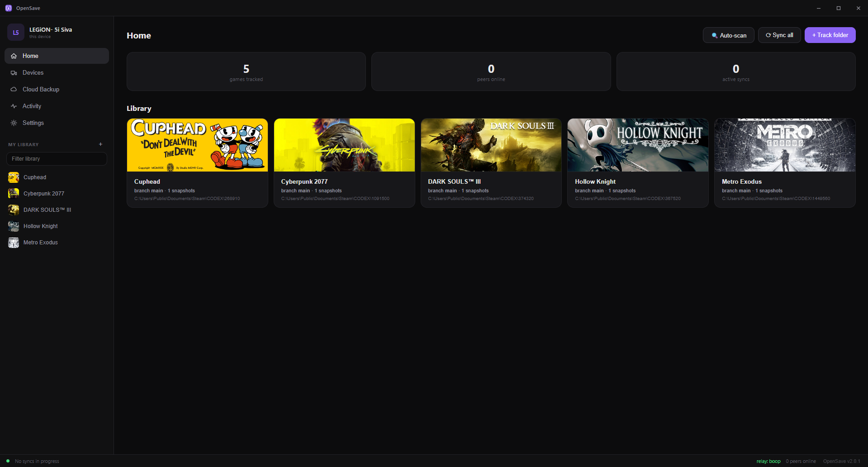Screen dimensions: 868x467
Task: Click Metro Exodus path ending 1449560
Action: point(776,199)
